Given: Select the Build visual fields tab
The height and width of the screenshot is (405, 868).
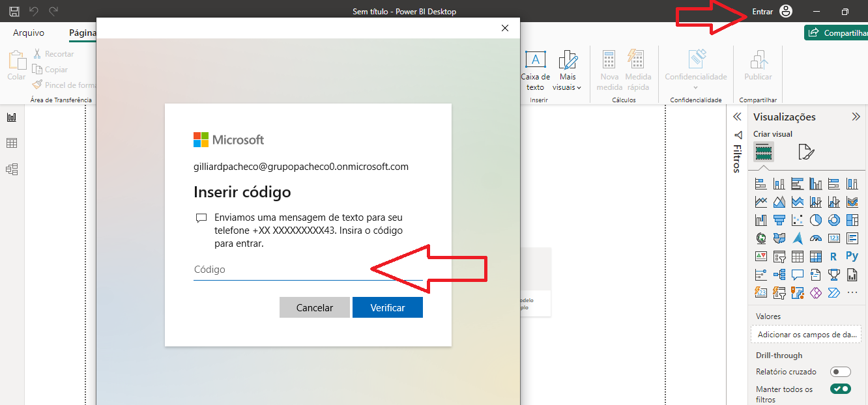Looking at the screenshot, I should point(764,152).
